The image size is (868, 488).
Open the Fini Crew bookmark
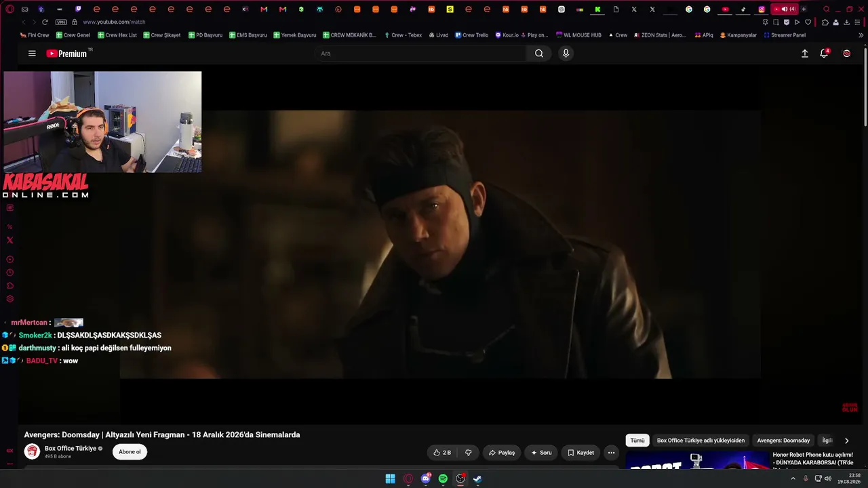pos(35,35)
